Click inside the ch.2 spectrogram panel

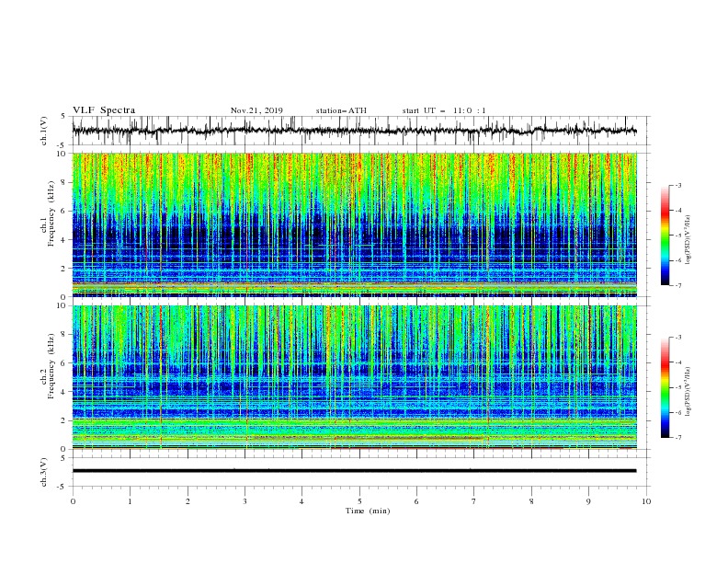point(354,377)
